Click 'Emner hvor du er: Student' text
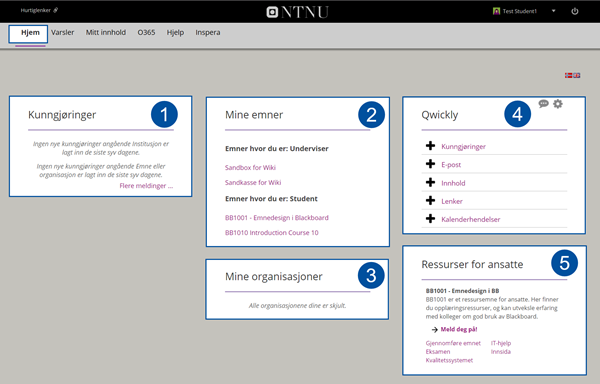The image size is (600, 384). coord(271,199)
